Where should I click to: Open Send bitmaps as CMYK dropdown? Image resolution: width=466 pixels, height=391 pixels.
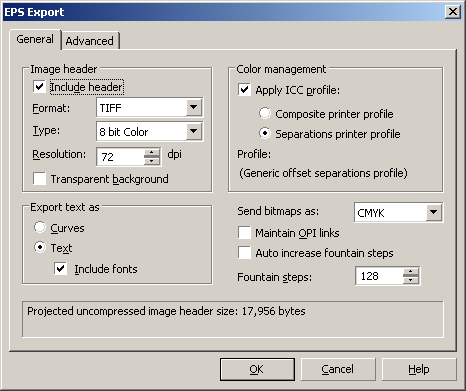pyautogui.click(x=434, y=212)
